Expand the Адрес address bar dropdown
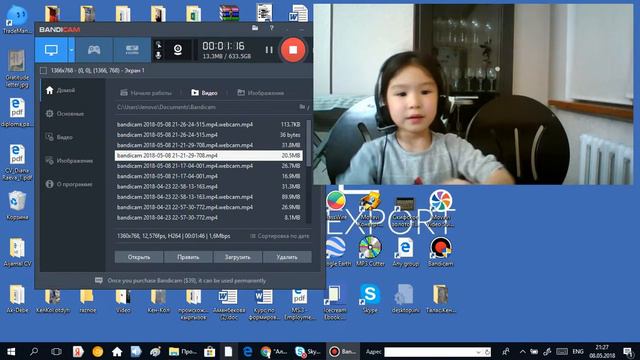Screen dimensions: 640x360 coord(478,352)
